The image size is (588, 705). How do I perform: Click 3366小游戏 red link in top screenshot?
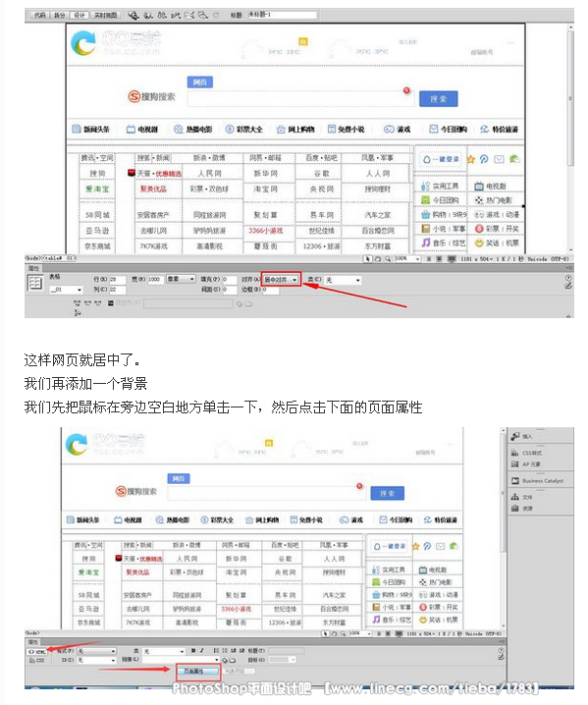266,231
